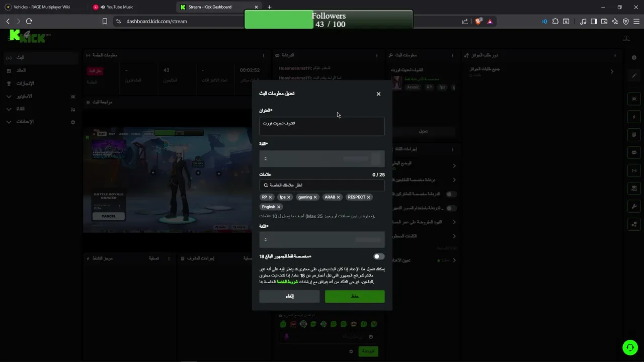
Task: Click the edit button in stream info panel
Action: pos(424,131)
